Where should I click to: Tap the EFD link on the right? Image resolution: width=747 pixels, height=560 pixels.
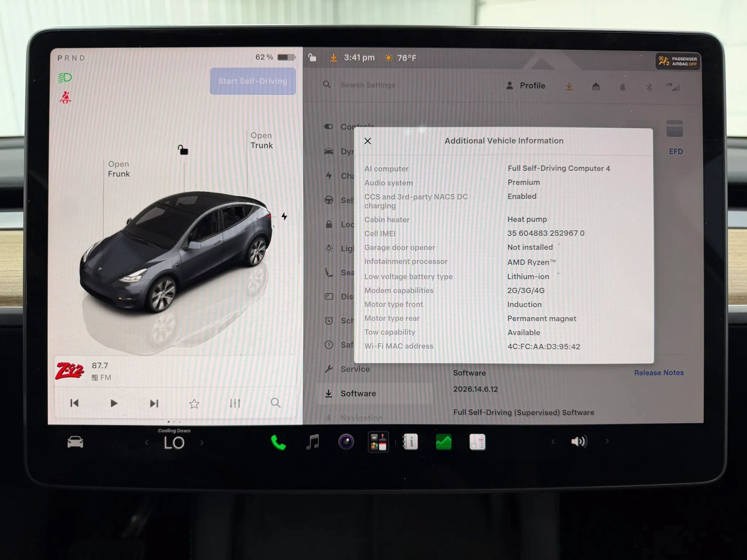point(676,151)
